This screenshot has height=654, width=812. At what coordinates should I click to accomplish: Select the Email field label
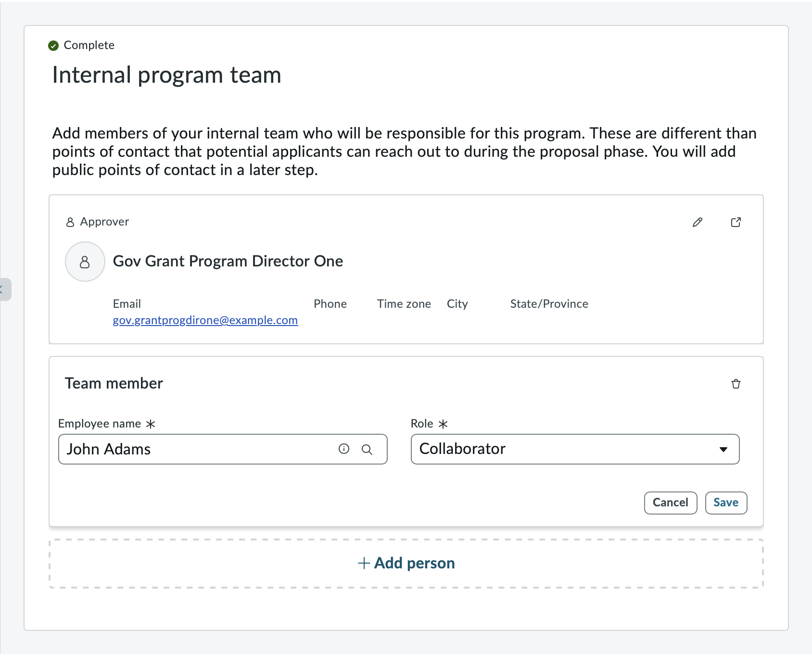click(x=127, y=304)
